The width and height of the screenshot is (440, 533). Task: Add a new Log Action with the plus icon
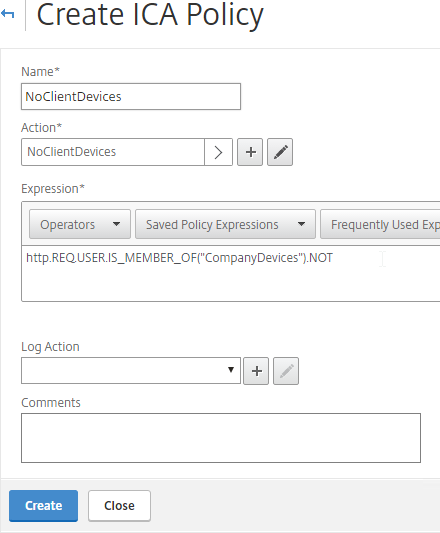[256, 371]
